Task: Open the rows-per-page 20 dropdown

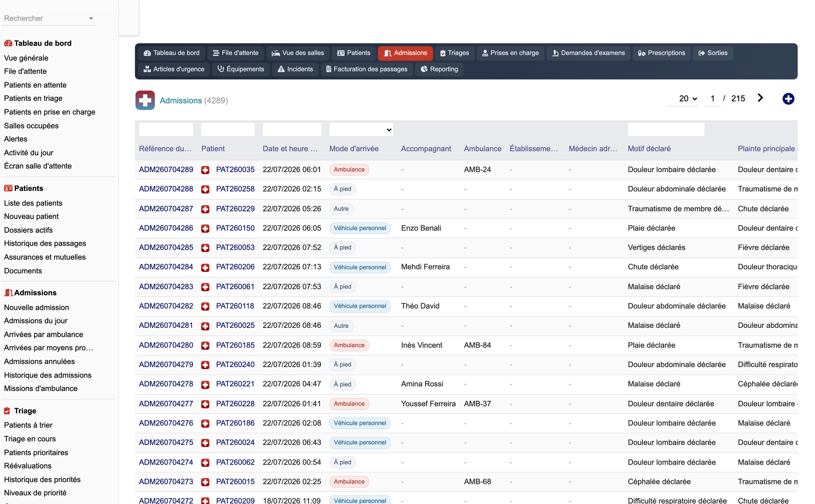Action: [x=687, y=99]
